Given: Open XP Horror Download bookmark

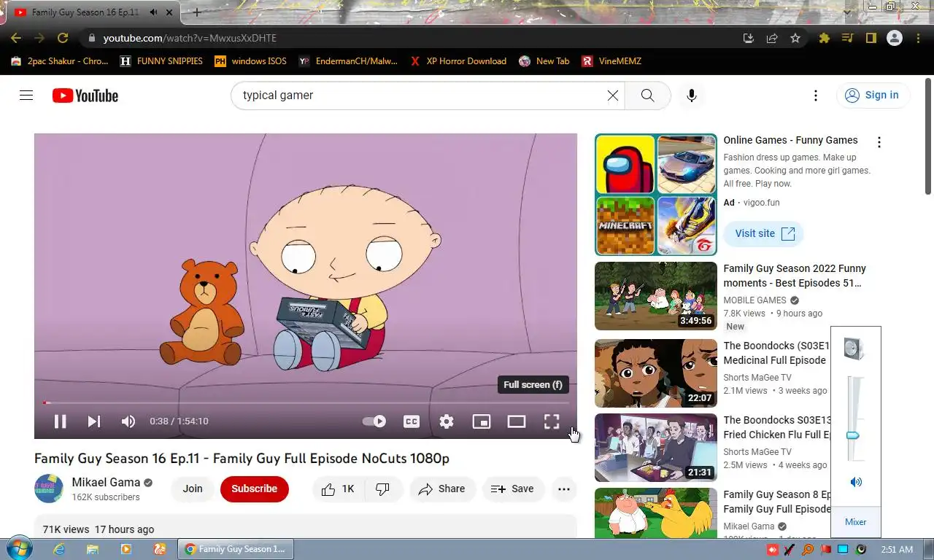Looking at the screenshot, I should coord(459,61).
